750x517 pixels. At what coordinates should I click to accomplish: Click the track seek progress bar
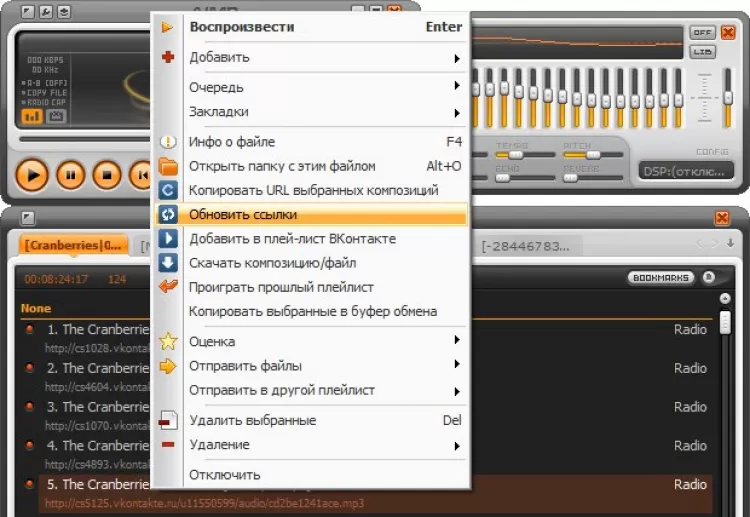85,139
